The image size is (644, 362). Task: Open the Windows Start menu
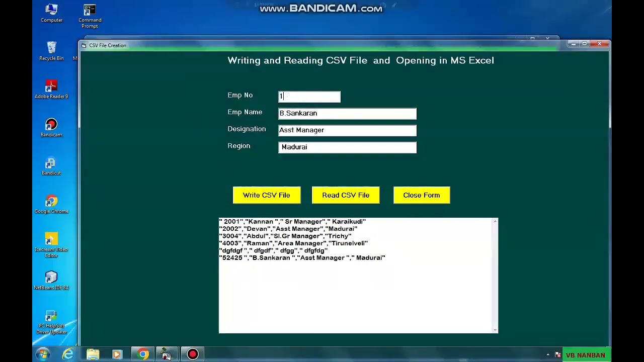pos(43,354)
